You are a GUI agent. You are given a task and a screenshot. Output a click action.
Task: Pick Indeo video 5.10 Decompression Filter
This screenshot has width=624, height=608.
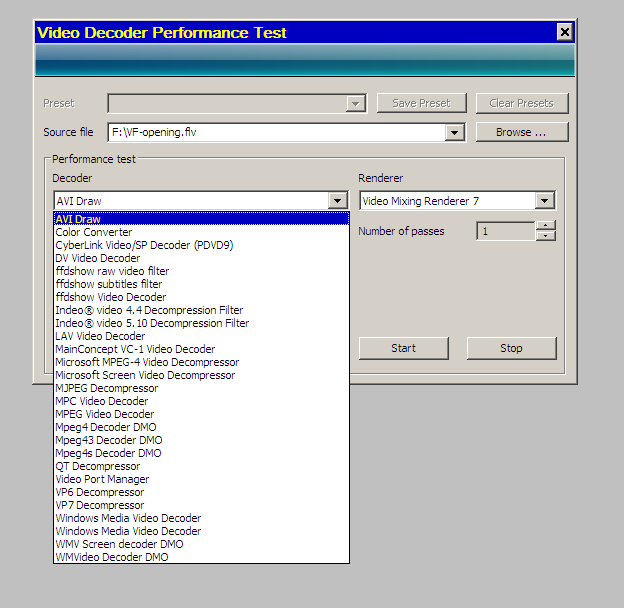click(201, 323)
